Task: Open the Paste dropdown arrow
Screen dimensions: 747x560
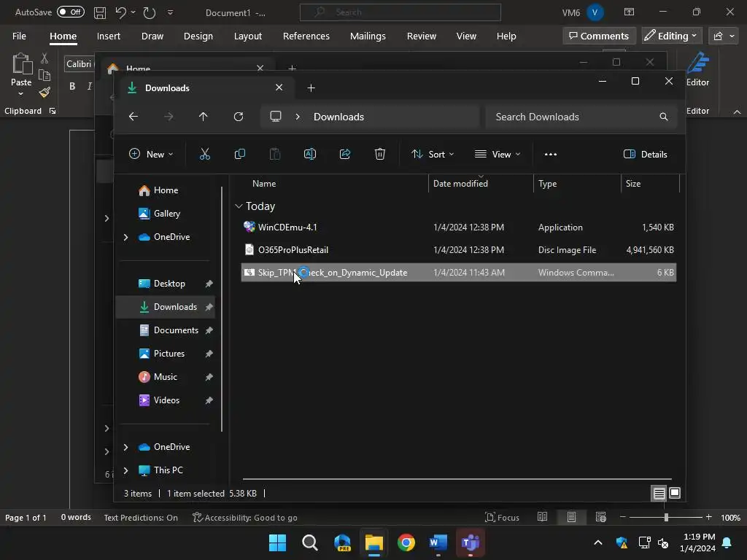Action: pyautogui.click(x=21, y=94)
